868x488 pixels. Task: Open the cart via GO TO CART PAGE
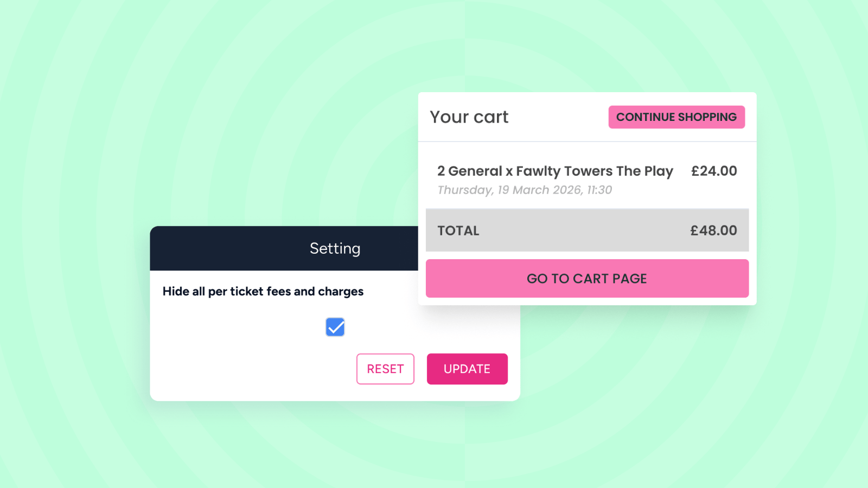pos(587,278)
